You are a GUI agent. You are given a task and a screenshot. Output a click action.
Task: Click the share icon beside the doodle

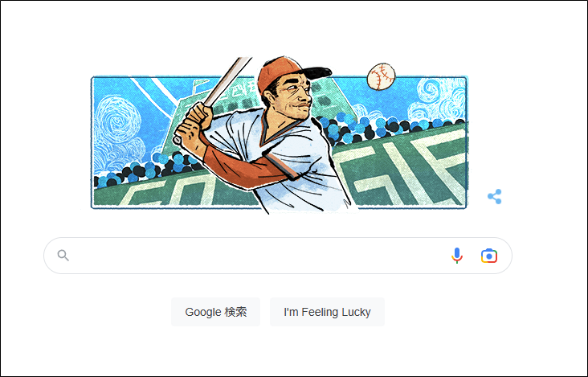coord(495,197)
